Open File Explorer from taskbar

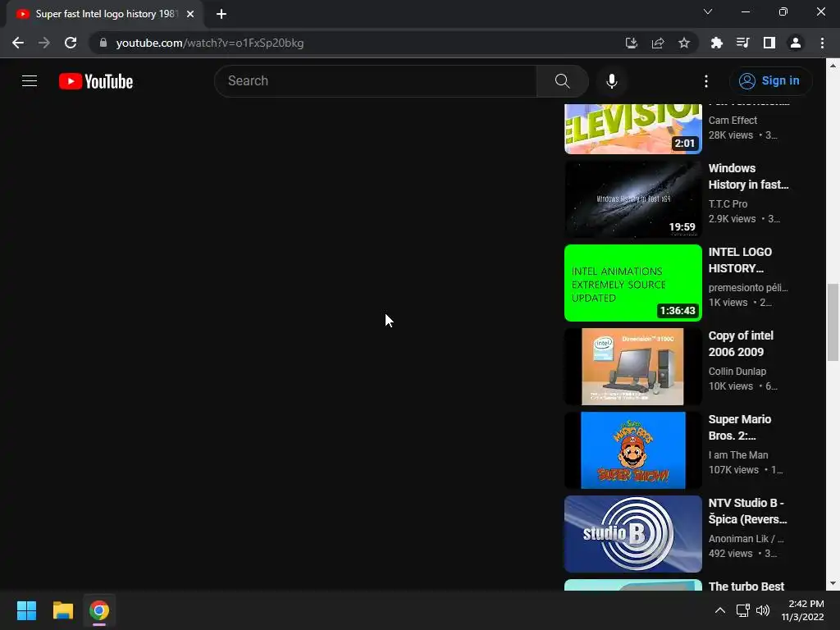coord(62,610)
